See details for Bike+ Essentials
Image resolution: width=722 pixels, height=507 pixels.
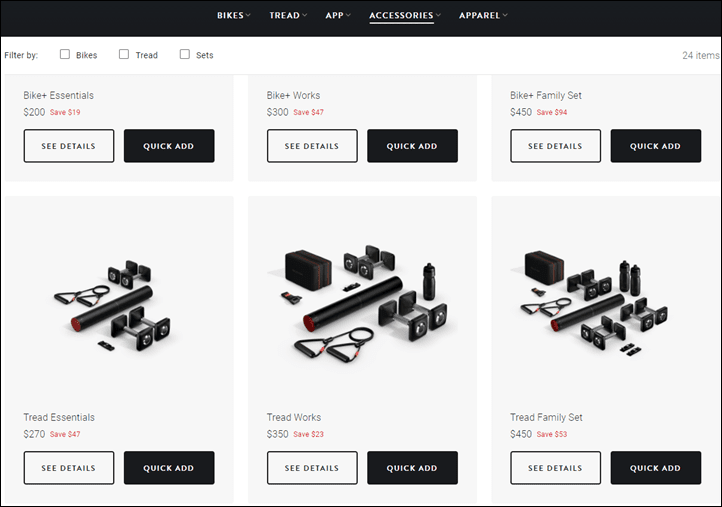[x=69, y=146]
